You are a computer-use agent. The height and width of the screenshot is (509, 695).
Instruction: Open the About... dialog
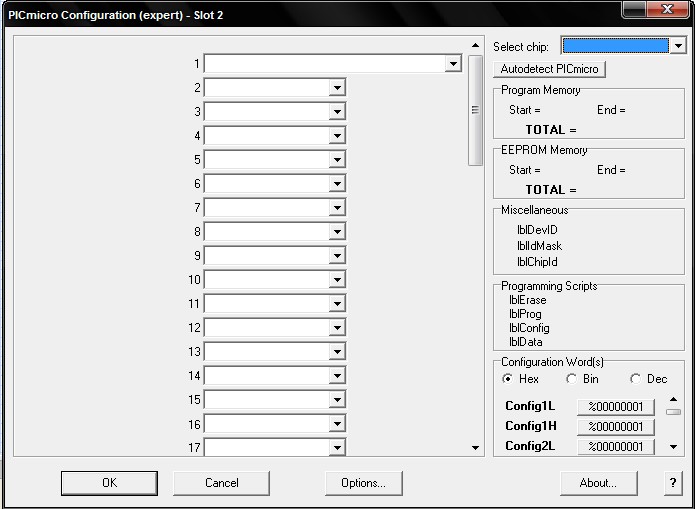tap(598, 483)
